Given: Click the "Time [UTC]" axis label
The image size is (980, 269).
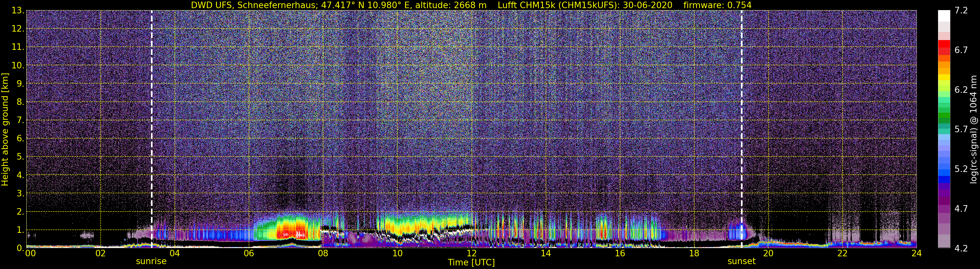Looking at the screenshot, I should pyautogui.click(x=471, y=262).
